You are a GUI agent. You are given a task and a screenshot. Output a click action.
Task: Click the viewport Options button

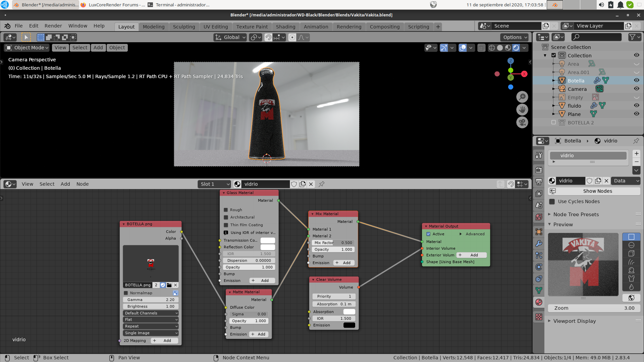tap(515, 37)
